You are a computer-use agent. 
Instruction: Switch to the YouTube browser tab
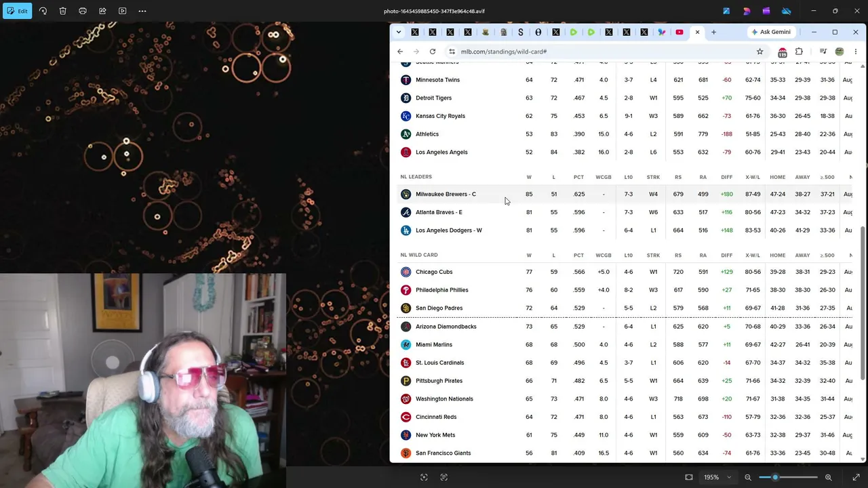679,32
